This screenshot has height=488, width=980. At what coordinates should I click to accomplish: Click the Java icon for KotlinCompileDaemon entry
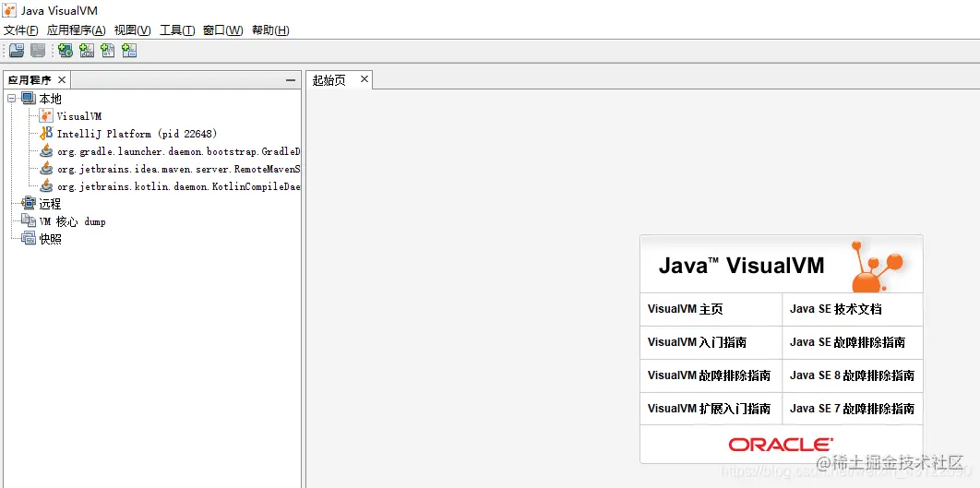46,185
